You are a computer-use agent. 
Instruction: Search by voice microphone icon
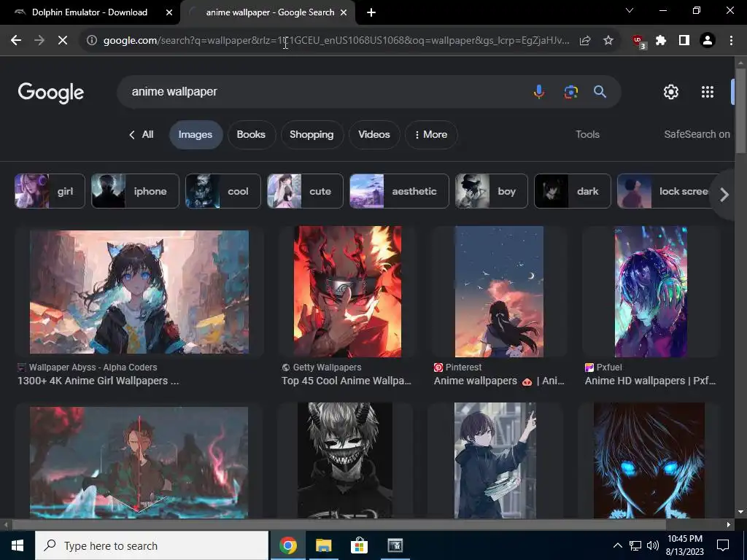[x=539, y=91]
